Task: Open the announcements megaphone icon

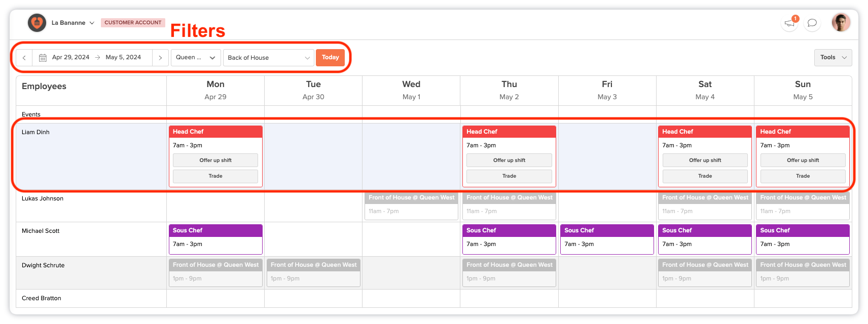Action: (x=789, y=23)
